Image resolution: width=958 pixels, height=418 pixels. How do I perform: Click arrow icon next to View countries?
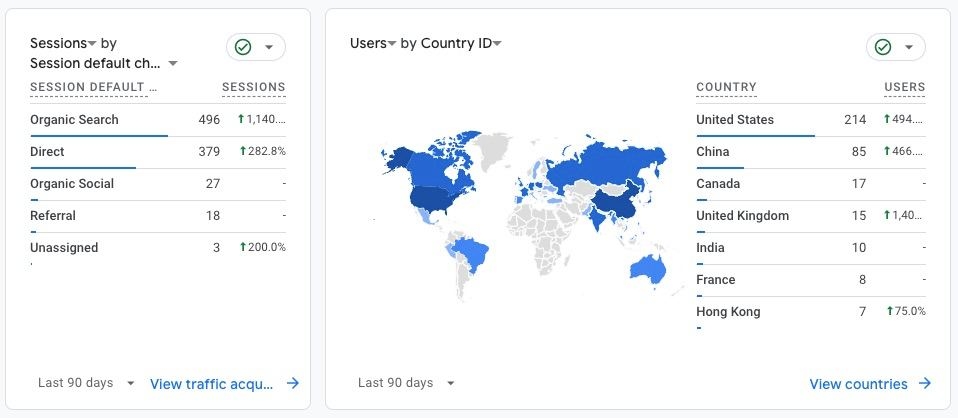[x=925, y=383]
